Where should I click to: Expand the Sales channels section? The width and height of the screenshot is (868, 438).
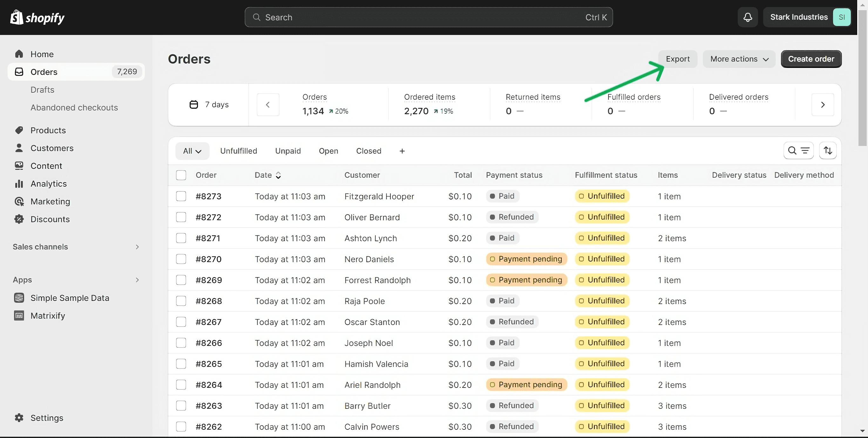(137, 247)
